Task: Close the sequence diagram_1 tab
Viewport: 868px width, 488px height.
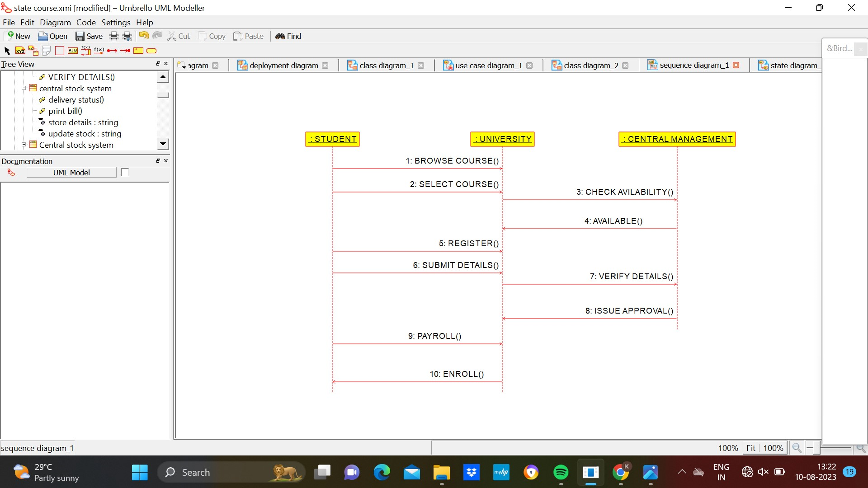Action: point(736,66)
